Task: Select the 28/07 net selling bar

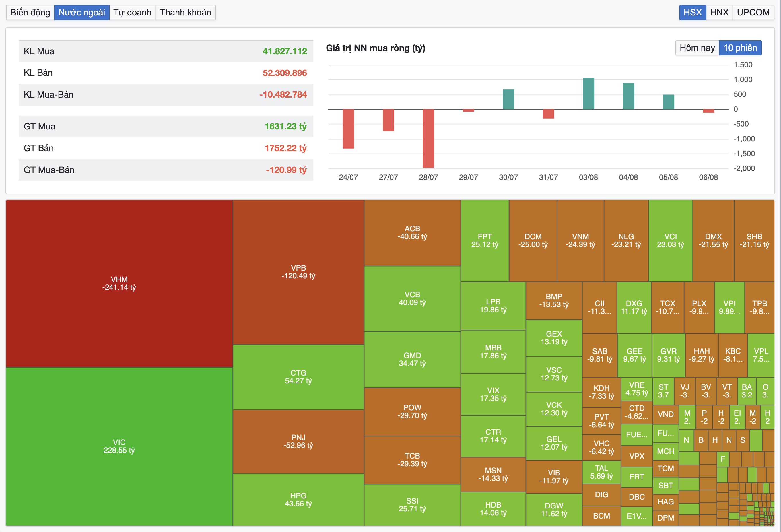Action: tap(428, 139)
